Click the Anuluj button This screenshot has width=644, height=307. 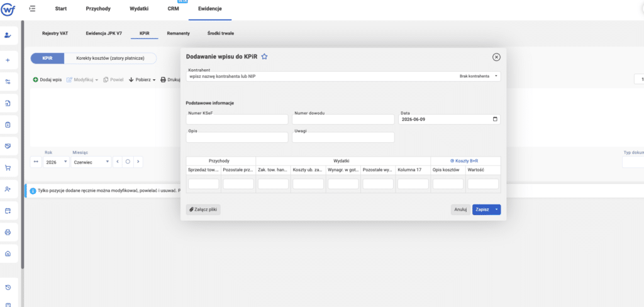(x=460, y=209)
